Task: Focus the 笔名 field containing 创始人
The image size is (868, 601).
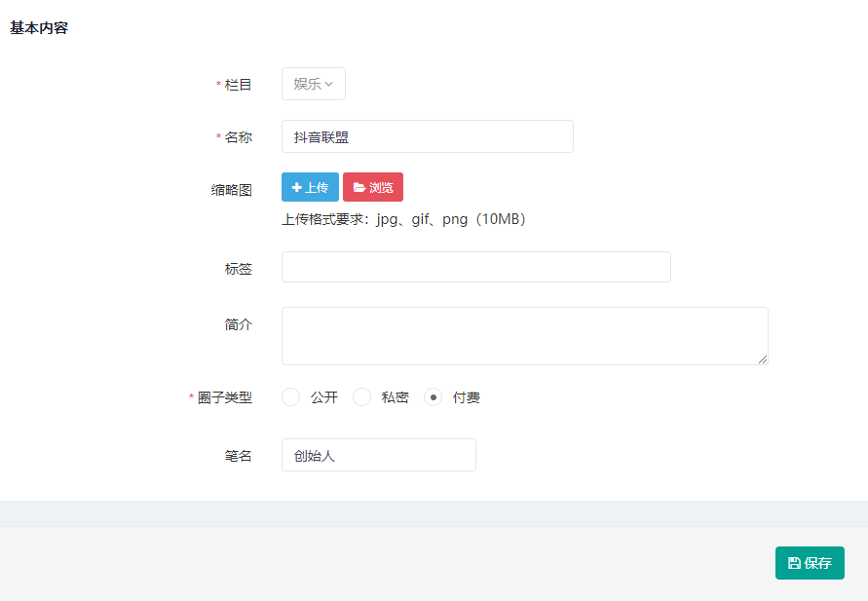Action: 378,455
